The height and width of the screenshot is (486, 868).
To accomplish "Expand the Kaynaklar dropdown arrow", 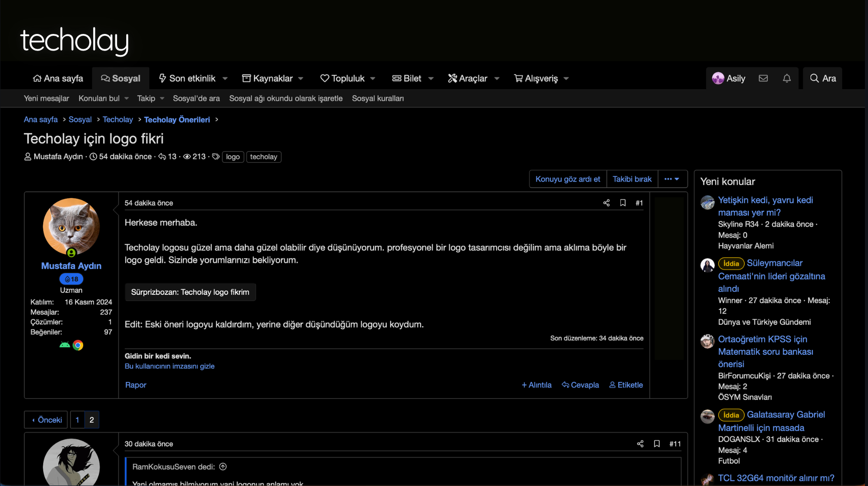I will point(301,79).
